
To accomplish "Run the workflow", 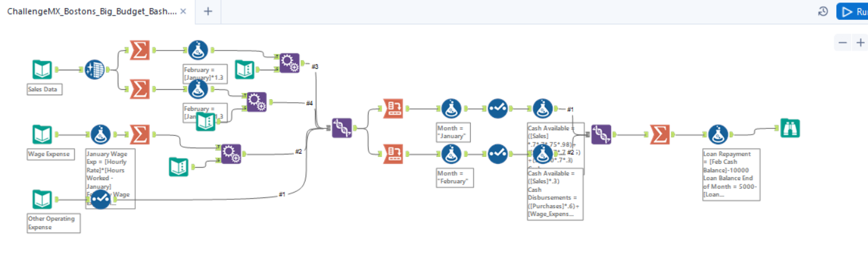I will click(x=852, y=11).
